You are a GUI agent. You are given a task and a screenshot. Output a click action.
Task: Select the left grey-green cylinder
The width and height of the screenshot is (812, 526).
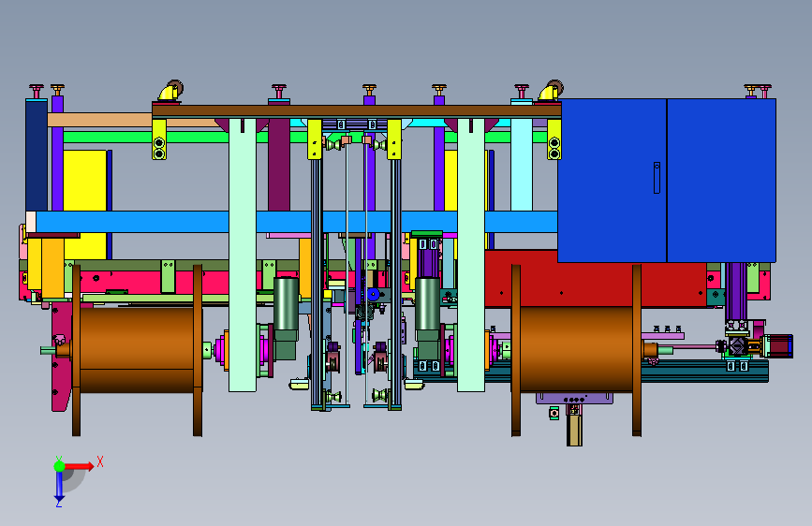pos(286,304)
